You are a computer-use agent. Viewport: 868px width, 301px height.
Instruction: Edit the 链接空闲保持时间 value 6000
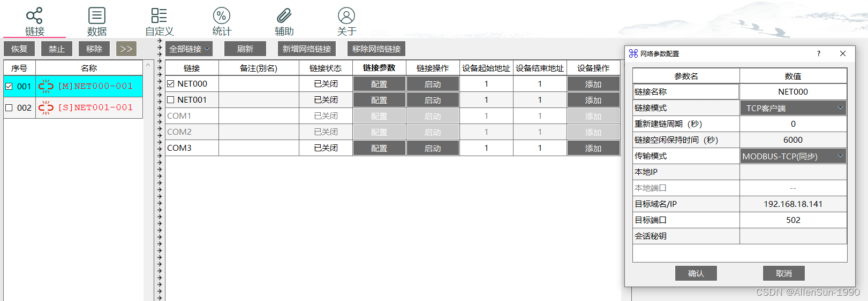793,140
